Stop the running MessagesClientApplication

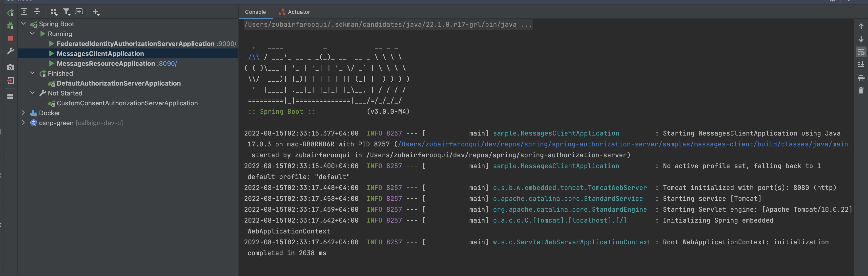tap(10, 38)
